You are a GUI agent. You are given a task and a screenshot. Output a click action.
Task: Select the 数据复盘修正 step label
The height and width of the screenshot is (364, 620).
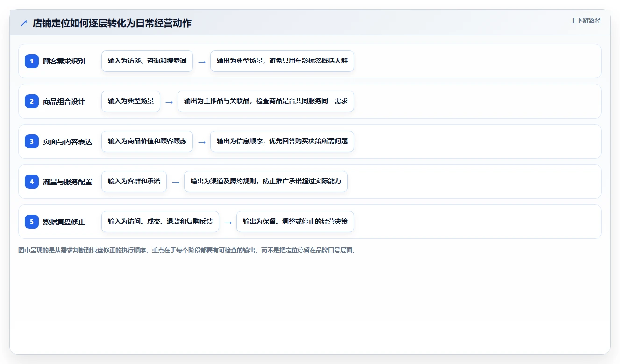[x=64, y=222]
